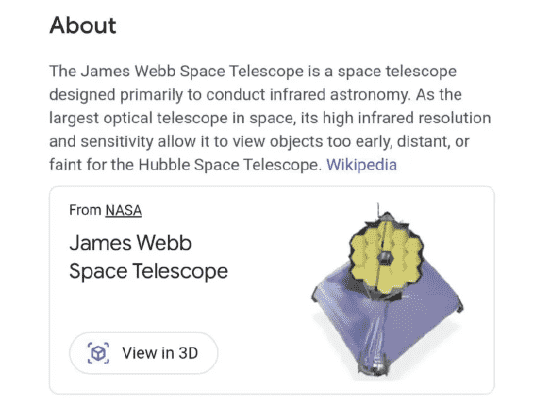The image size is (550, 404).
Task: Click the "View in 3D" text label
Action: tap(160, 353)
